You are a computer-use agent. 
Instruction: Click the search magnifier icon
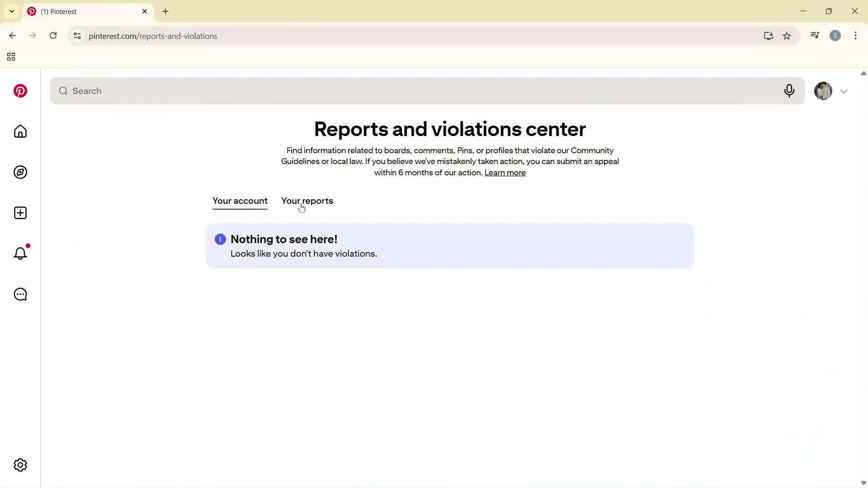pyautogui.click(x=63, y=91)
